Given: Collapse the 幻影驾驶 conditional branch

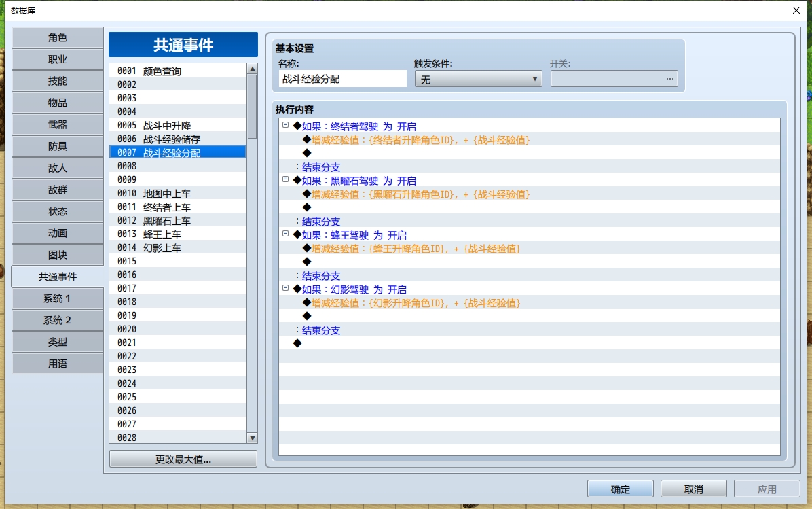Looking at the screenshot, I should [x=285, y=288].
